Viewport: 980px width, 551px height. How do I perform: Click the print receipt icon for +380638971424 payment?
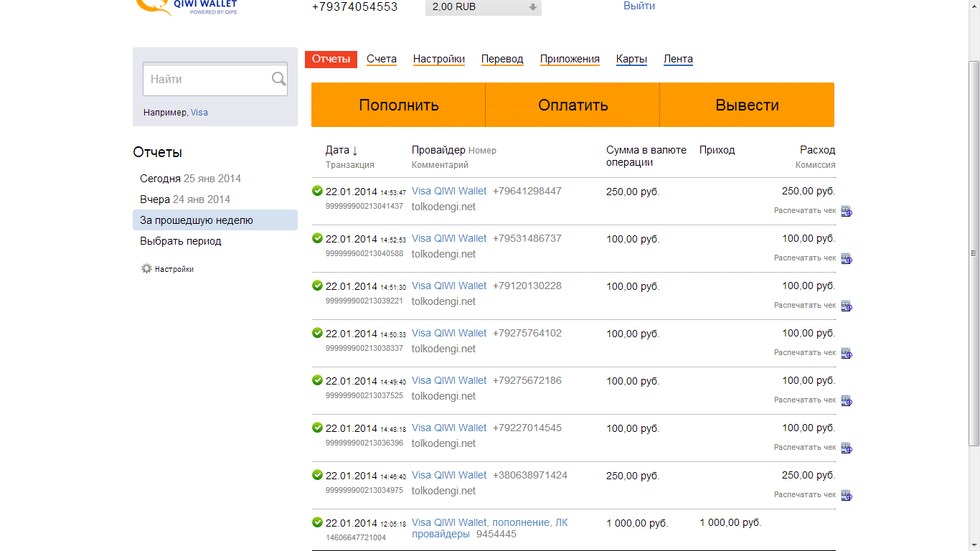[x=847, y=495]
